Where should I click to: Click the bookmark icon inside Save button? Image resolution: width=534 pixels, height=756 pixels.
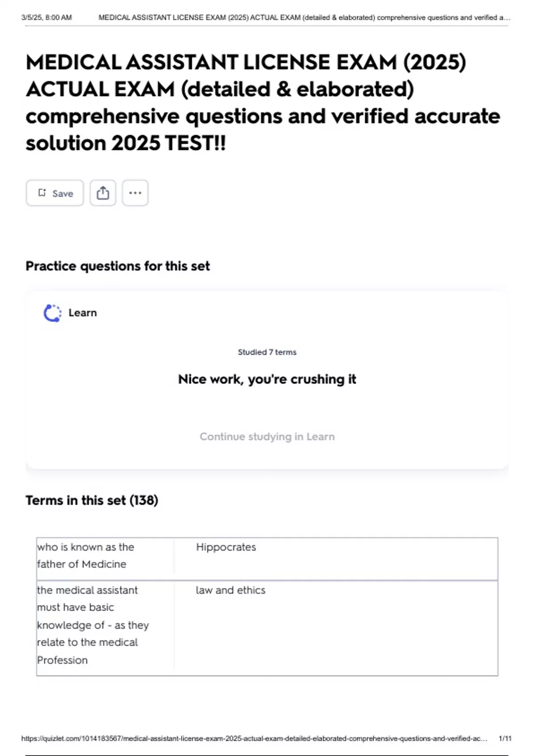[42, 193]
